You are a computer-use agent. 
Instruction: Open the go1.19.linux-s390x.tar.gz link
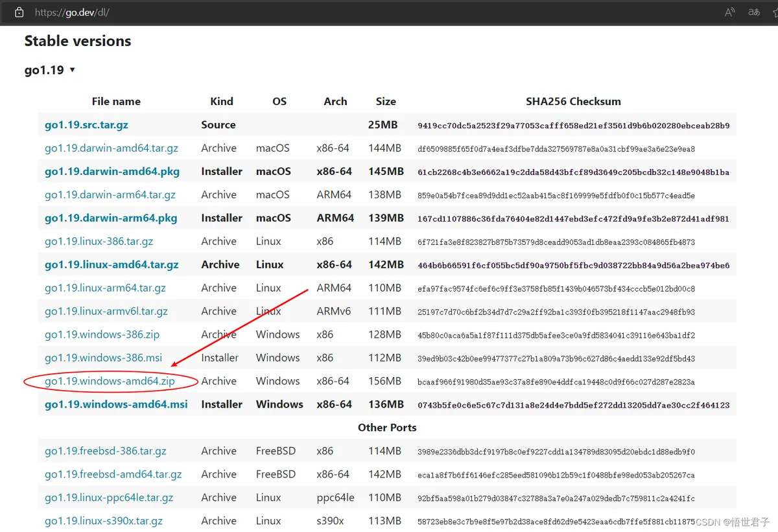coord(104,522)
